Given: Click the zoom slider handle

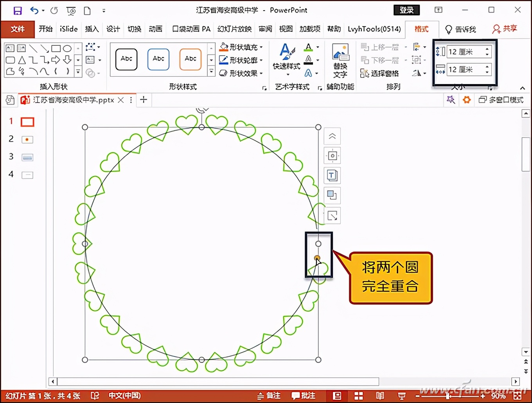Looking at the screenshot, I should [x=448, y=396].
